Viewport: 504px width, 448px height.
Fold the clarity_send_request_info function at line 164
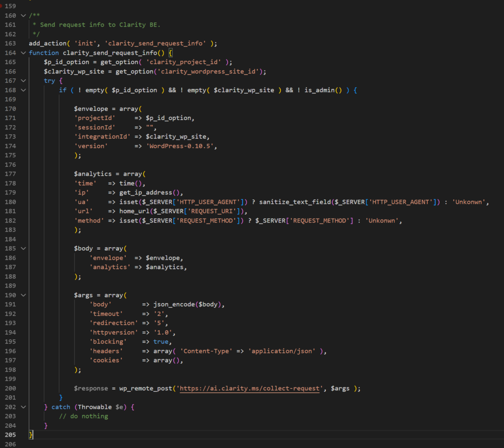(x=23, y=53)
